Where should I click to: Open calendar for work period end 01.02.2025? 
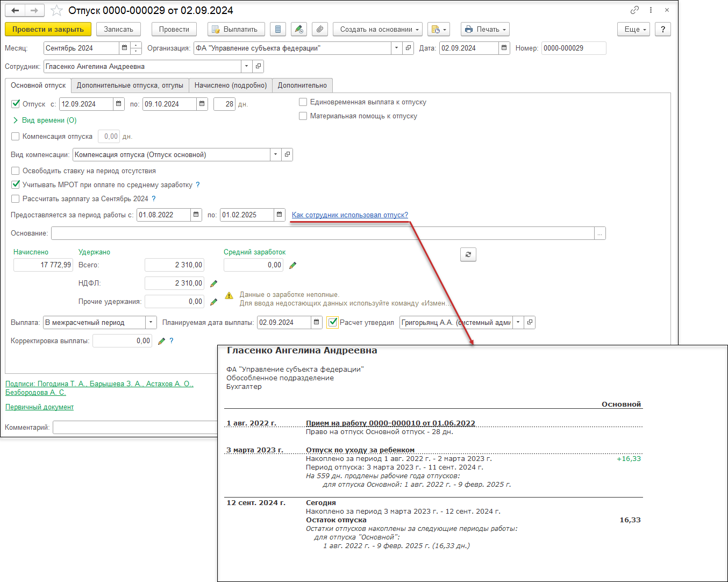(279, 215)
